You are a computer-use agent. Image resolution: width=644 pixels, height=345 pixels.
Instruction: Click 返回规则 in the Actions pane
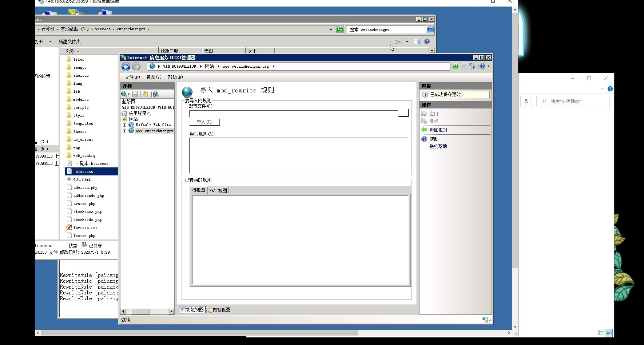click(x=438, y=130)
